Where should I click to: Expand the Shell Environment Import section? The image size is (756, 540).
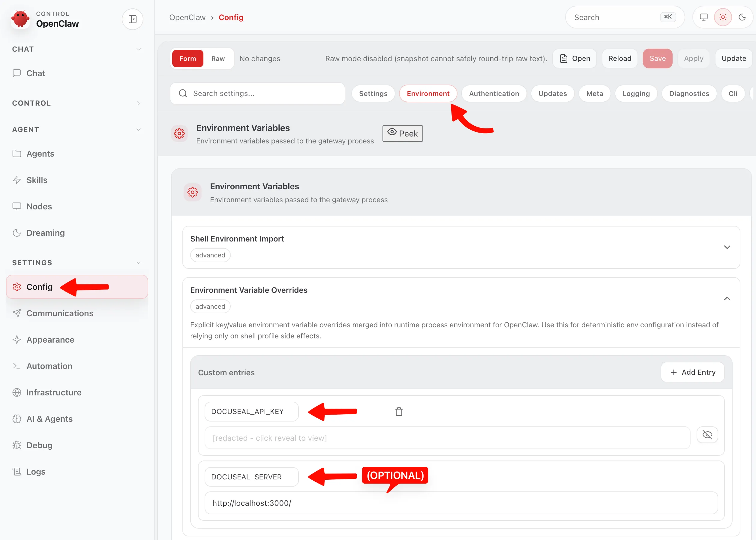[x=727, y=247]
